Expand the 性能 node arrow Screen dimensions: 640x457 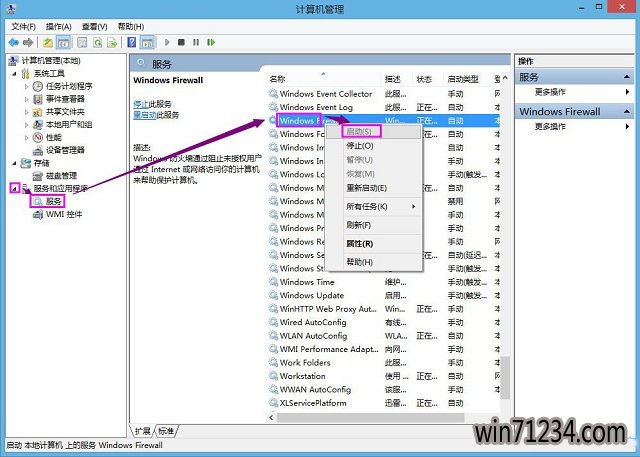click(x=27, y=138)
